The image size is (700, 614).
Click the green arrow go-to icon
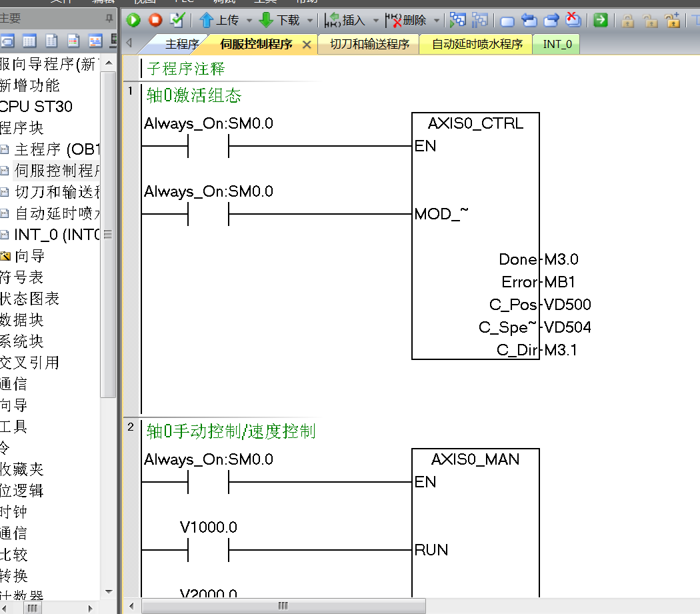tap(601, 20)
